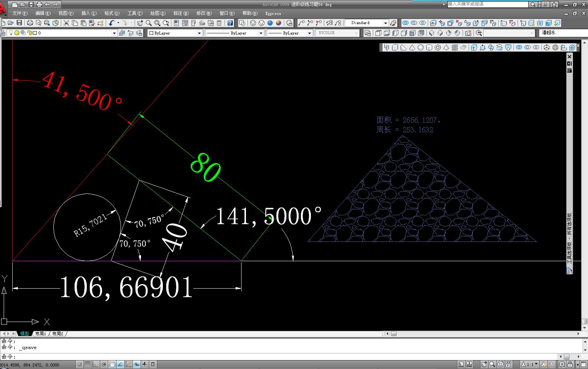Open the 文件(F) menu
This screenshot has height=369, width=588.
pos(20,13)
